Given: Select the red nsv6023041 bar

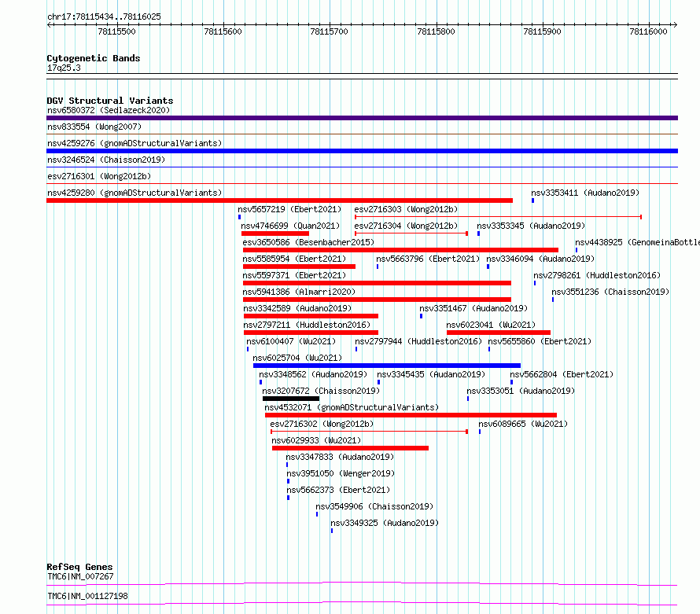Looking at the screenshot, I should (499, 333).
